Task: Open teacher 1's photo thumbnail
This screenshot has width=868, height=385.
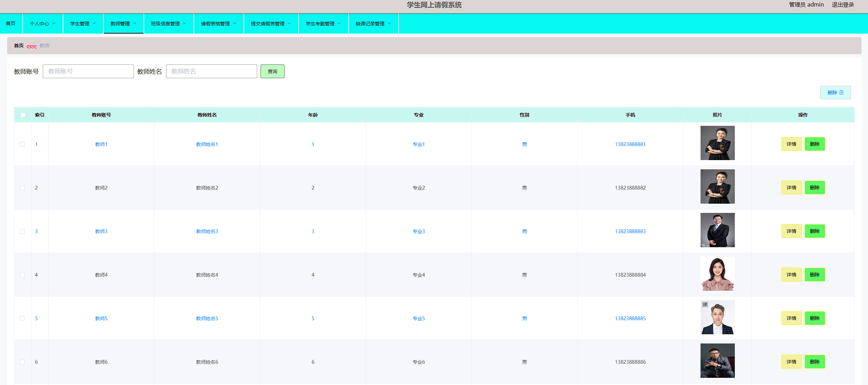Action: (x=717, y=143)
